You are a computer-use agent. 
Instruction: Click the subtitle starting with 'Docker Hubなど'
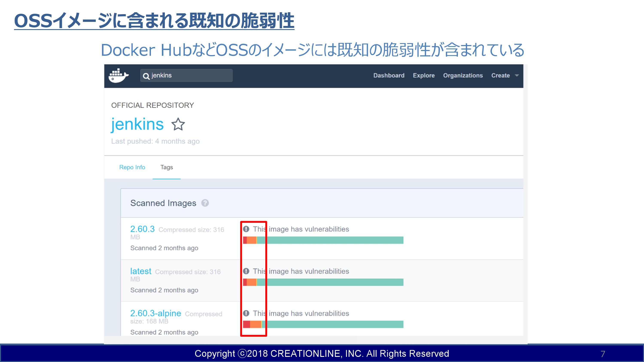[312, 50]
